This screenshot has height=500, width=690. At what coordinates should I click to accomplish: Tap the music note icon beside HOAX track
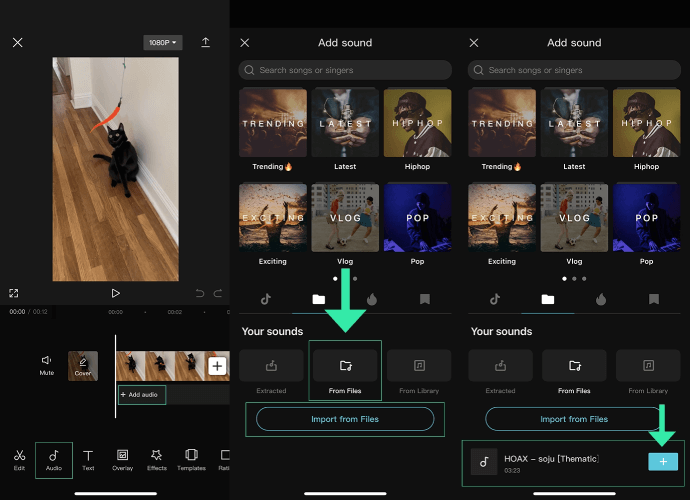pos(484,462)
